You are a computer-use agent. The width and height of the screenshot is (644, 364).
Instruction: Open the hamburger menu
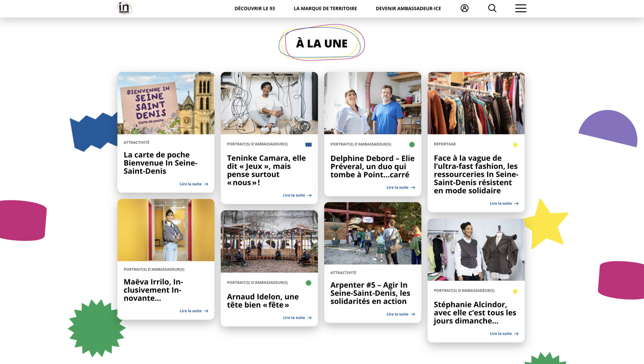click(521, 8)
